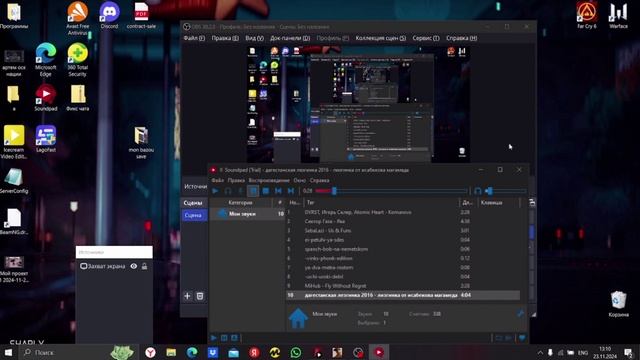Screen dimensions: 640x360
Task: Click the Windows Start button
Action: click(8, 352)
